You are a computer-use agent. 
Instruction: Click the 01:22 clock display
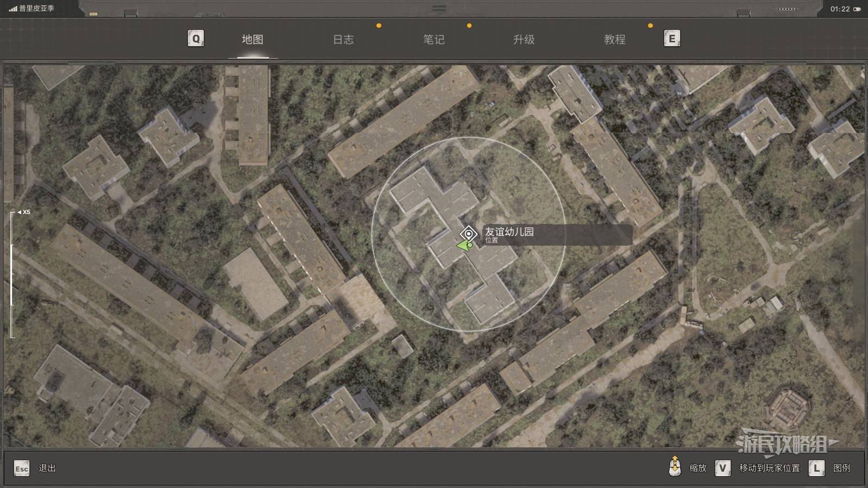(840, 9)
